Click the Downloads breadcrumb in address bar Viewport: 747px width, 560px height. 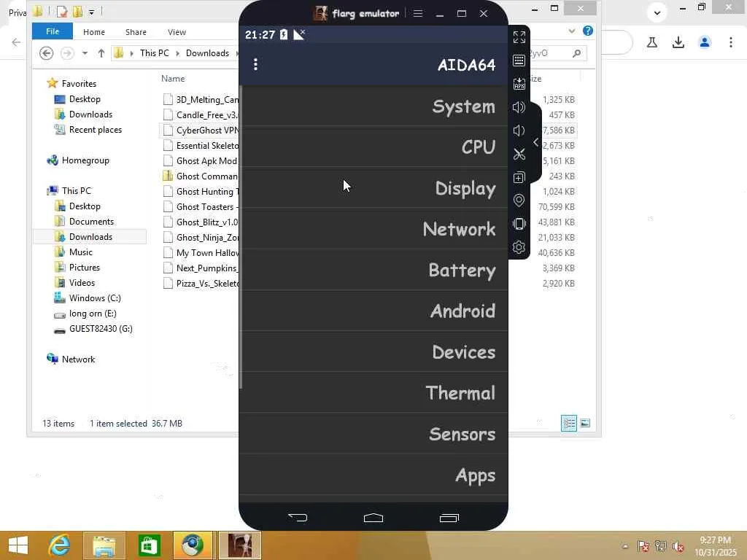tap(207, 52)
